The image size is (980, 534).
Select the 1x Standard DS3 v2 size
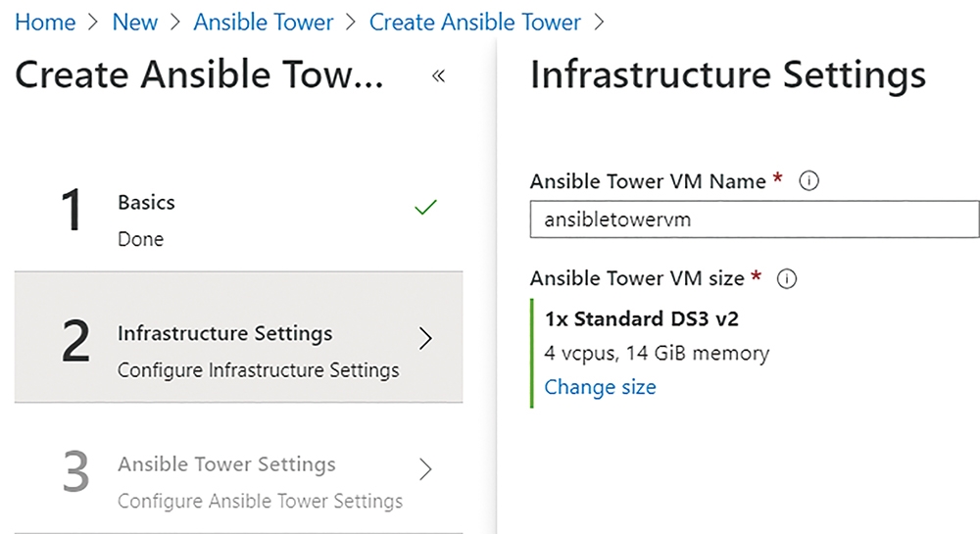pyautogui.click(x=641, y=319)
